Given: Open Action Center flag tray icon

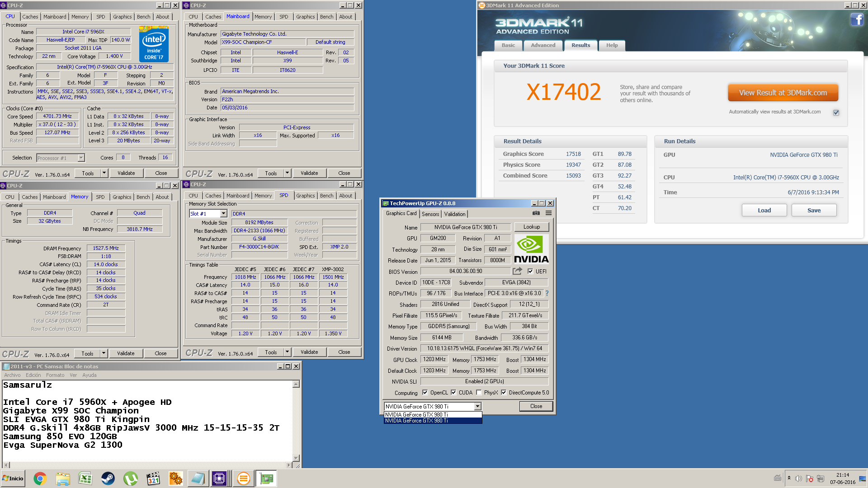Looking at the screenshot, I should (809, 479).
